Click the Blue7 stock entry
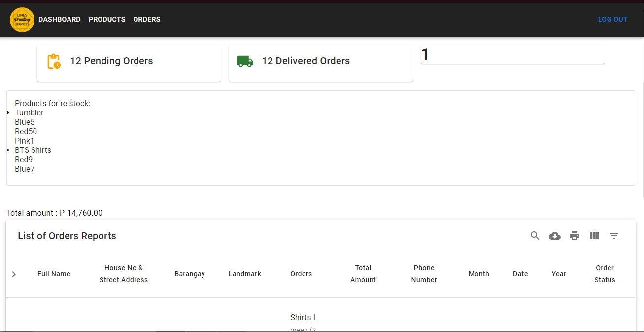The image size is (644, 332). coord(25,169)
